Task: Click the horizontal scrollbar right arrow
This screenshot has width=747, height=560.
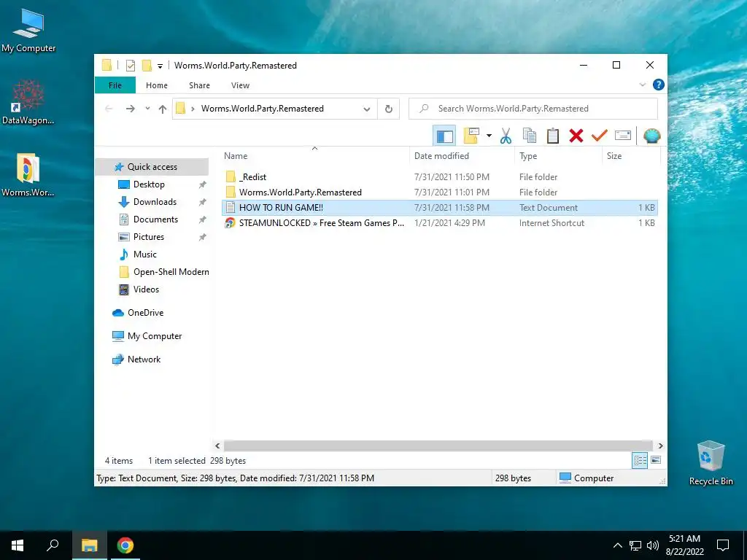Action: 660,446
